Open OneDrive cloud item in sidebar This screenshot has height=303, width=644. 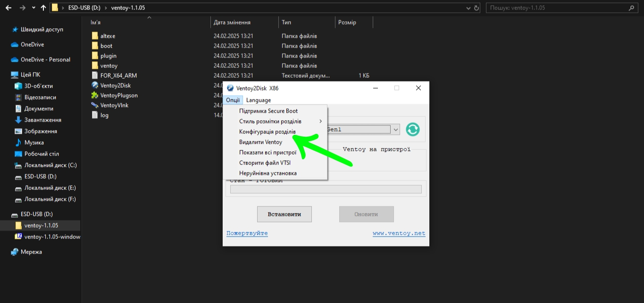tap(32, 44)
